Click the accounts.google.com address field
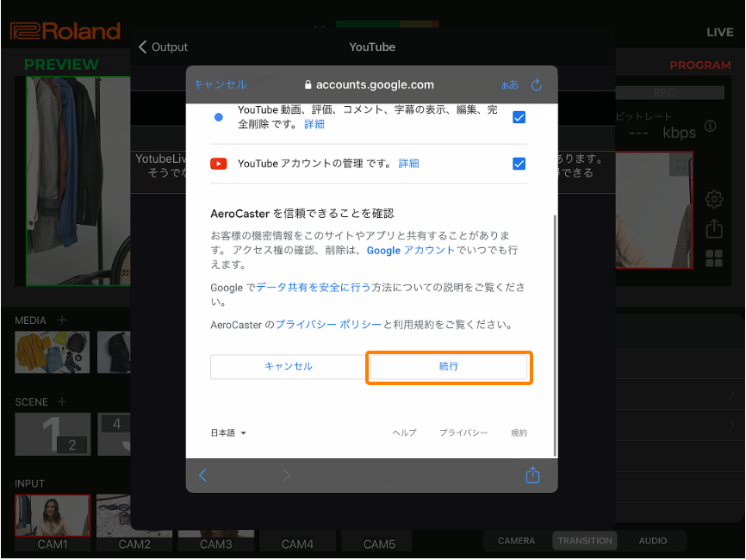 tap(370, 84)
